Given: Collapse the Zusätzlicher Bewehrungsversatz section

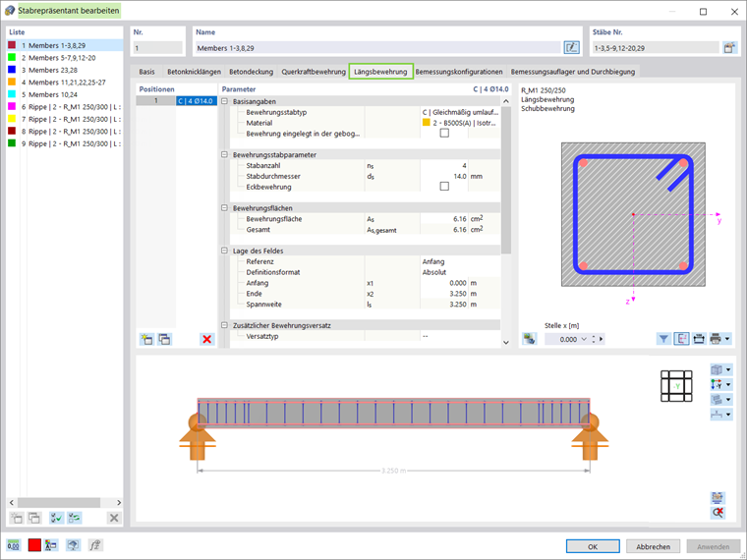Looking at the screenshot, I should [224, 325].
